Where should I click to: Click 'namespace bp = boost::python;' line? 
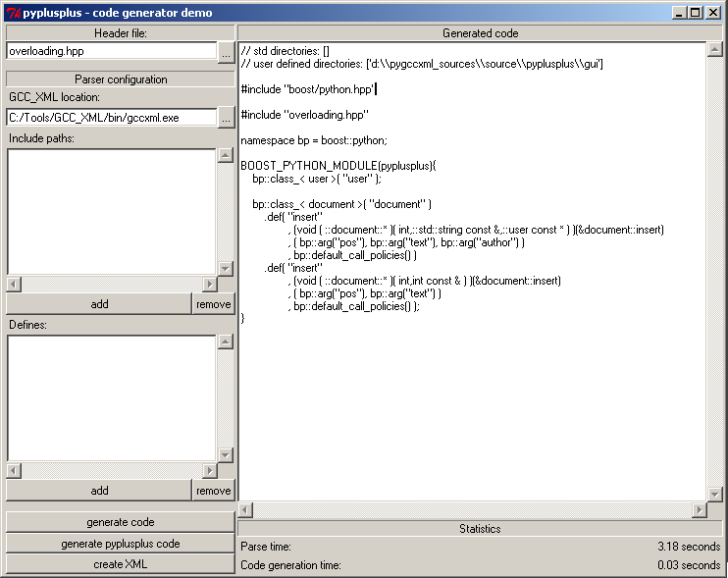pos(314,140)
